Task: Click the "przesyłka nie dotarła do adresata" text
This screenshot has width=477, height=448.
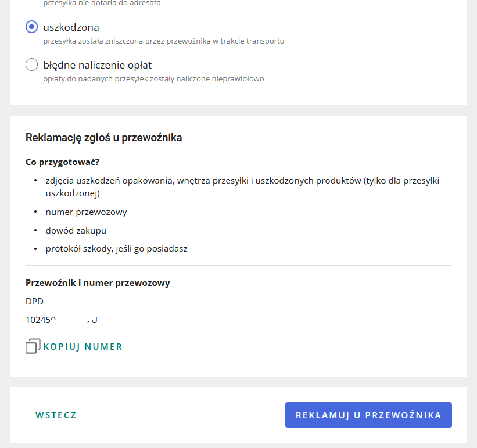Action: coord(102,3)
